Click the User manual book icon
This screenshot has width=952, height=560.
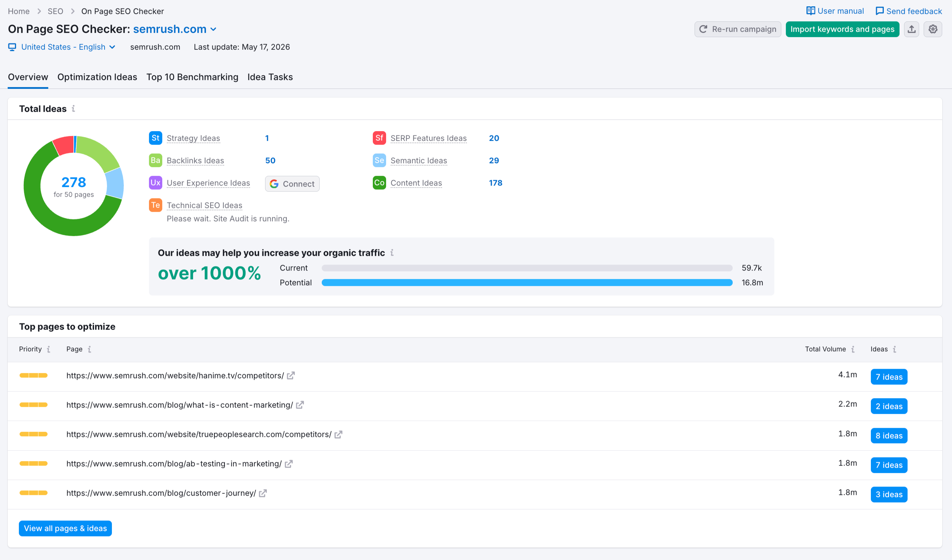810,11
